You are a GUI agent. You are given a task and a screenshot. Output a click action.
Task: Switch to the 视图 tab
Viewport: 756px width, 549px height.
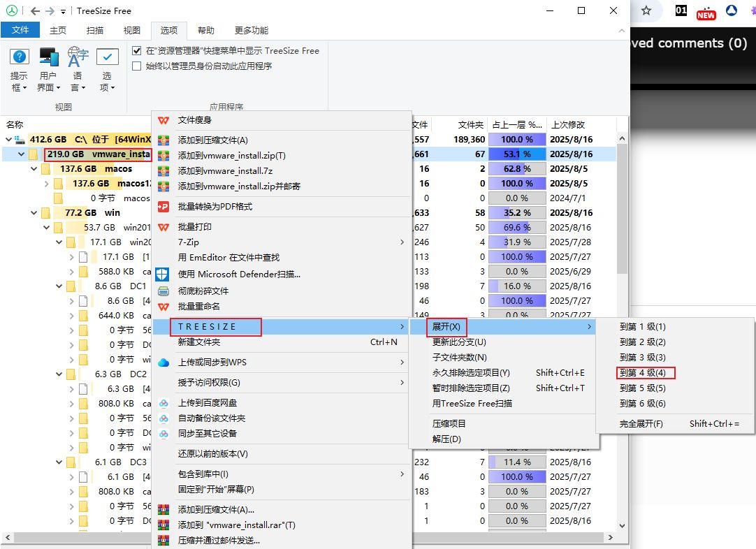131,30
